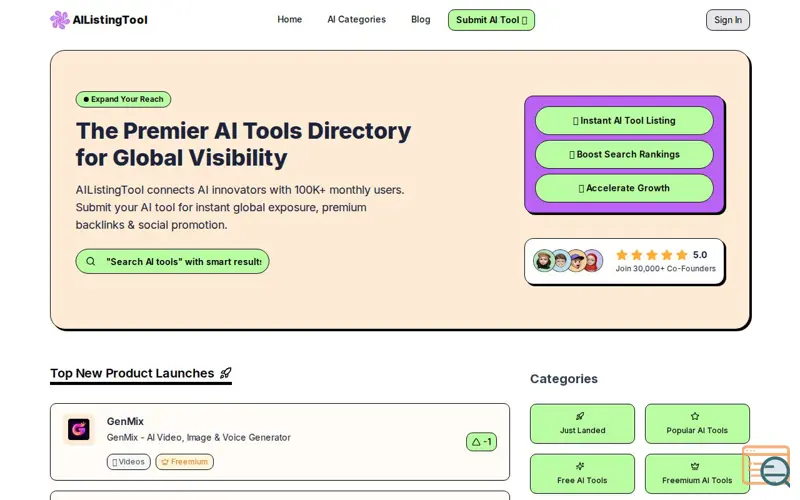
Task: Open the GenMix tool title
Action: (x=125, y=421)
